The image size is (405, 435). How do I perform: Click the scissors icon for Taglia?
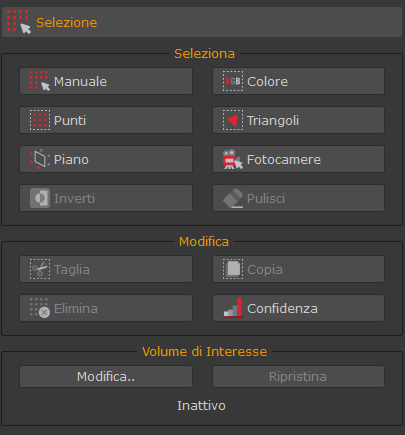pos(40,269)
